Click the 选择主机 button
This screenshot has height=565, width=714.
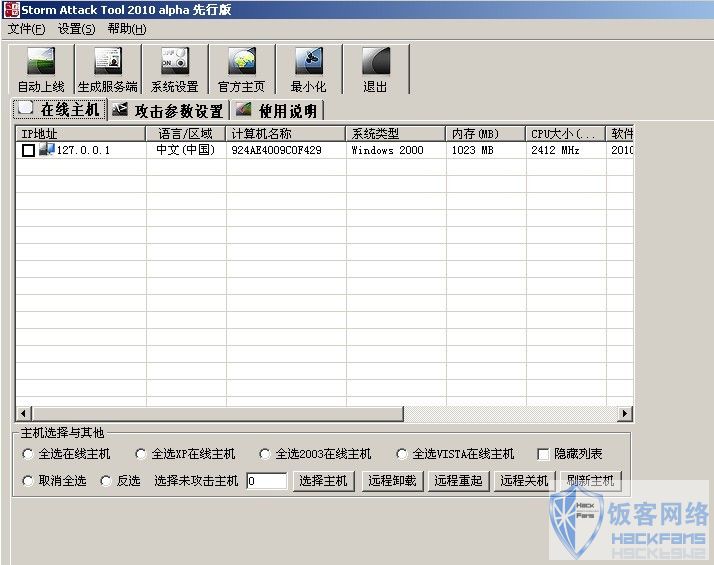[324, 481]
